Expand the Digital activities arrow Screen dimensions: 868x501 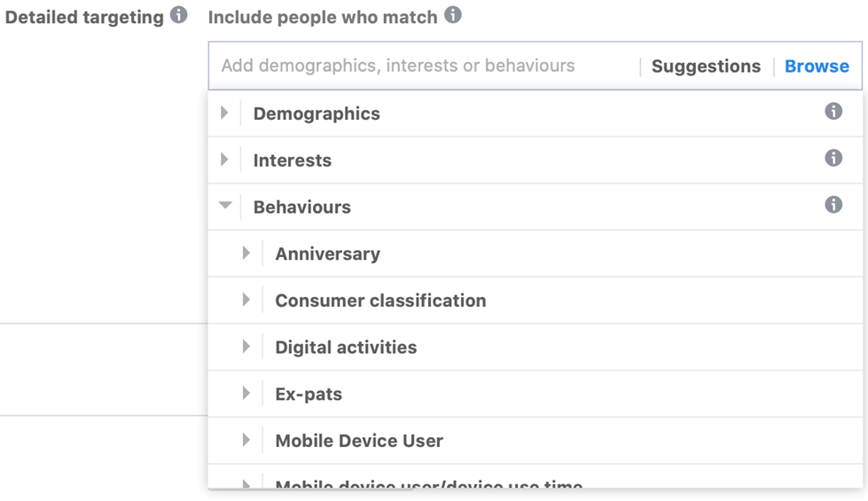point(246,347)
